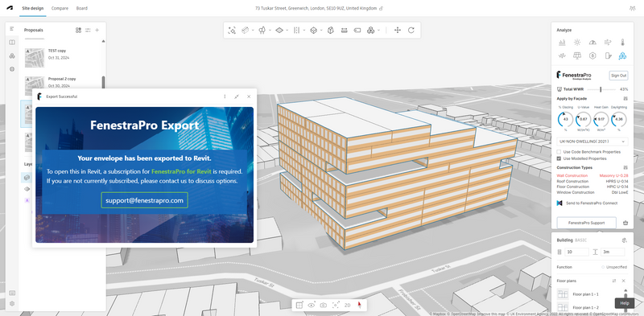
Task: Toggle the top-down view square icon
Action: coord(299,305)
